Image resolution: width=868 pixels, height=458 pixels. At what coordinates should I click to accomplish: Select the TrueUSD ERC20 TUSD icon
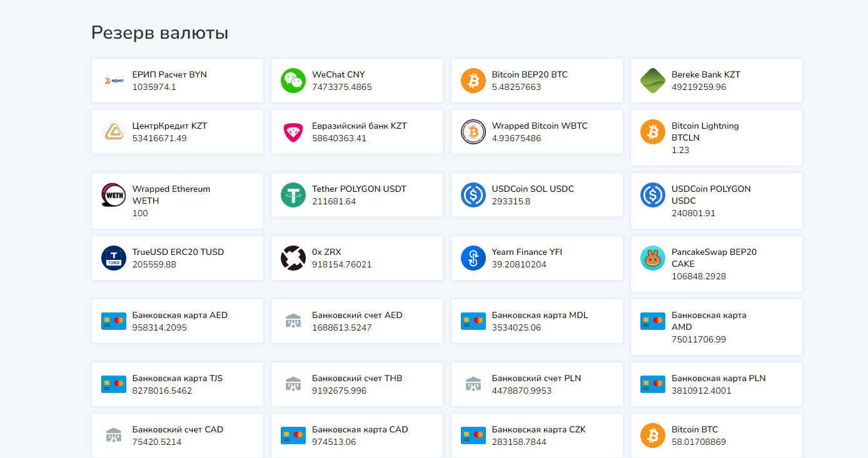tap(114, 258)
